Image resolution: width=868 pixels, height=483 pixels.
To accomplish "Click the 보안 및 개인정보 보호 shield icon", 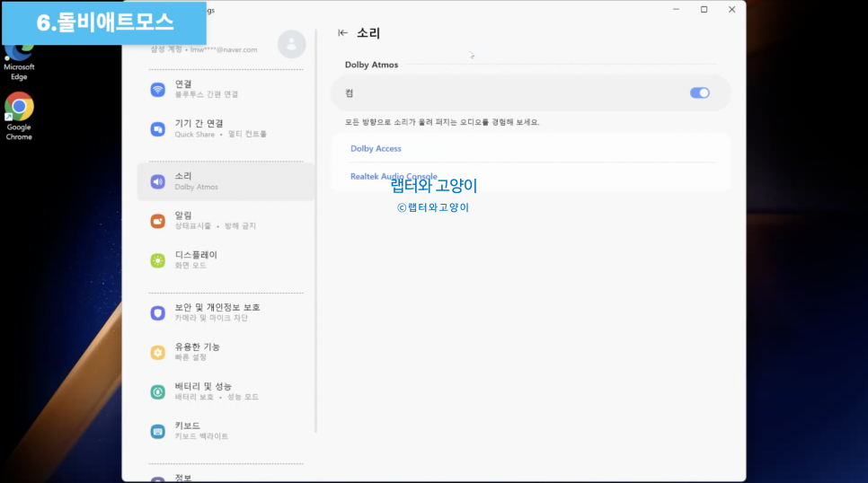I will point(158,313).
